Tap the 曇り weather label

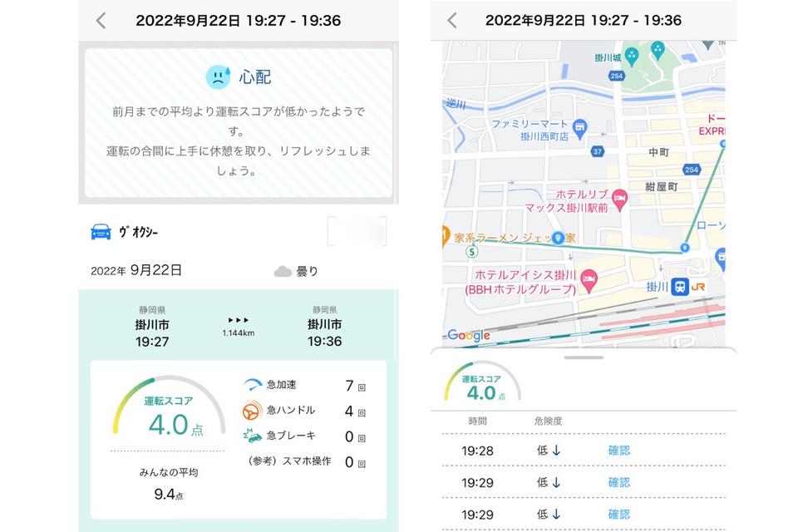(x=307, y=271)
